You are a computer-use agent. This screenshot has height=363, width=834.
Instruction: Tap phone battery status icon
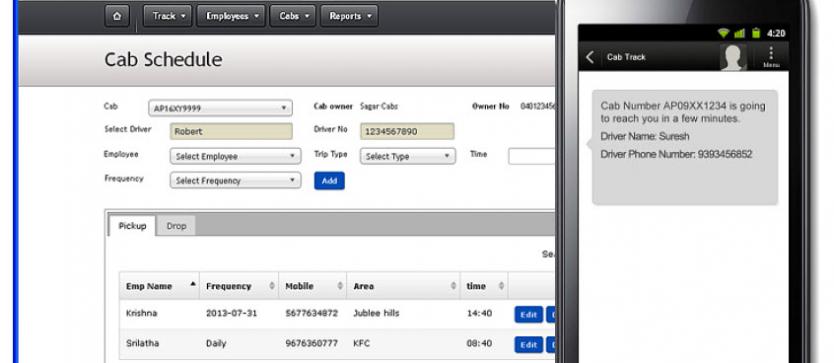coord(756,33)
